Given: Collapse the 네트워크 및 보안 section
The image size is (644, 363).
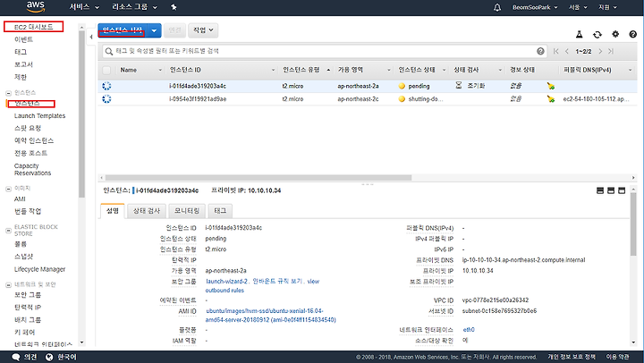Looking at the screenshot, I should coord(8,285).
